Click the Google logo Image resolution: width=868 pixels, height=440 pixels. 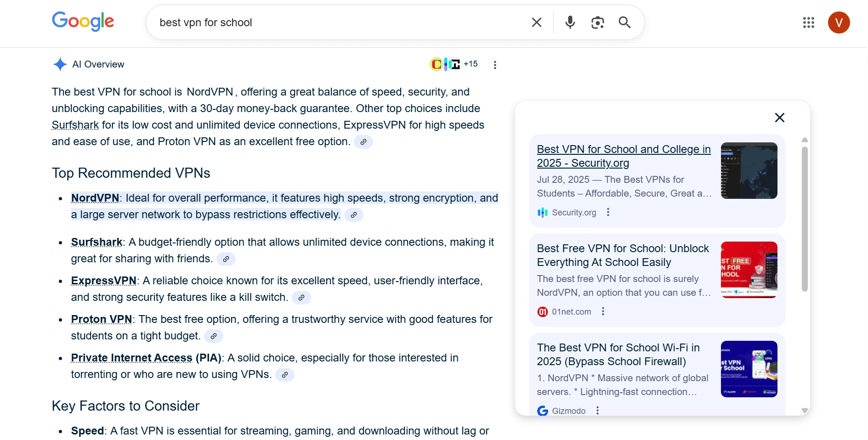(83, 22)
